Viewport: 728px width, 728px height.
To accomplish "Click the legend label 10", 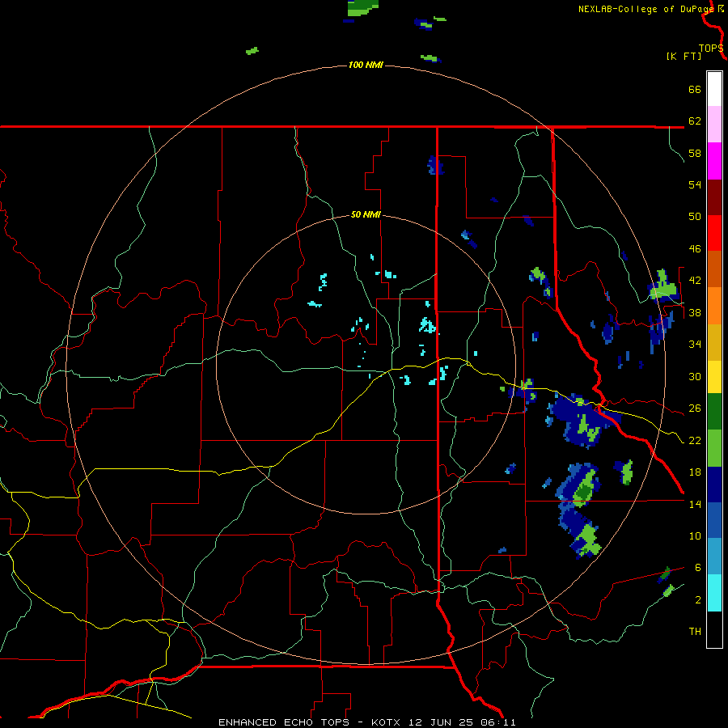I will pos(695,535).
